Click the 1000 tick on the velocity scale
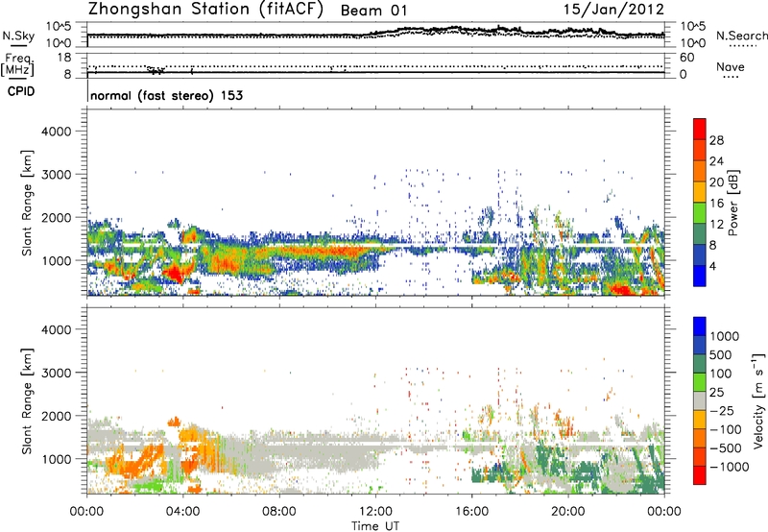 click(725, 336)
